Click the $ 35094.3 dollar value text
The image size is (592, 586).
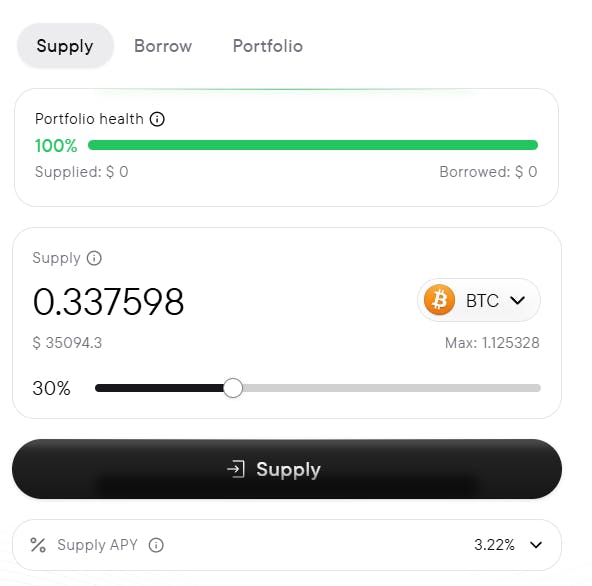67,343
